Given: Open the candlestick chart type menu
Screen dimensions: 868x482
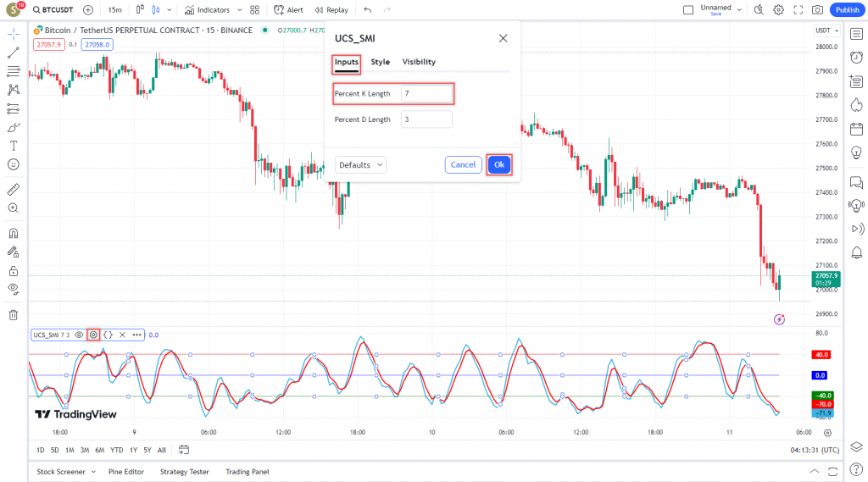Looking at the screenshot, I should click(x=170, y=10).
